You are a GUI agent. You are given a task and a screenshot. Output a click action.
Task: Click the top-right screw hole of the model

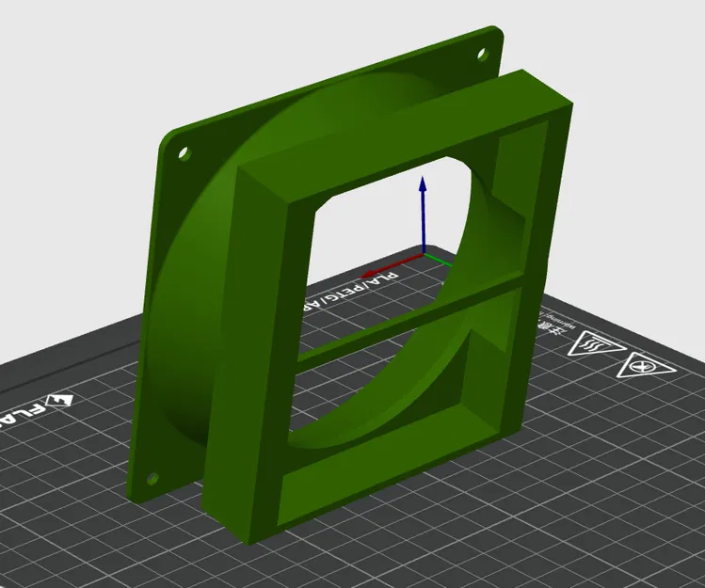pyautogui.click(x=483, y=55)
